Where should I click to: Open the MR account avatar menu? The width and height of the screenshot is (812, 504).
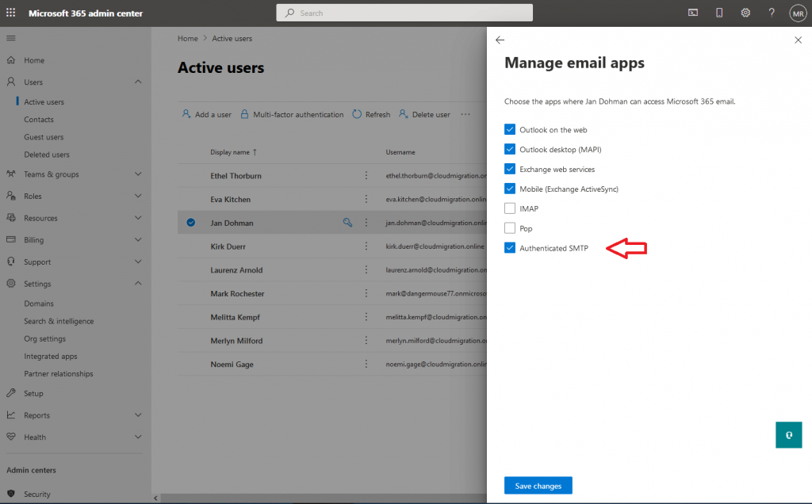coord(798,13)
